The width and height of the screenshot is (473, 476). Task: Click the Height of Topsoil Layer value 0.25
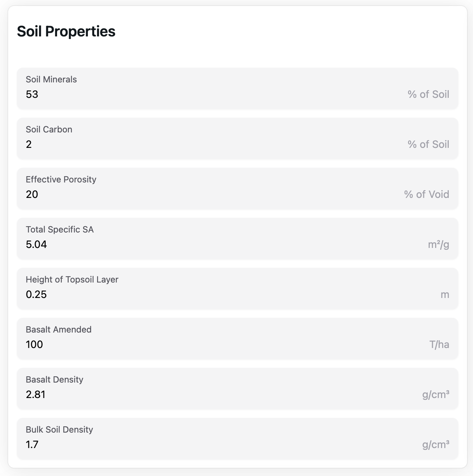(36, 295)
